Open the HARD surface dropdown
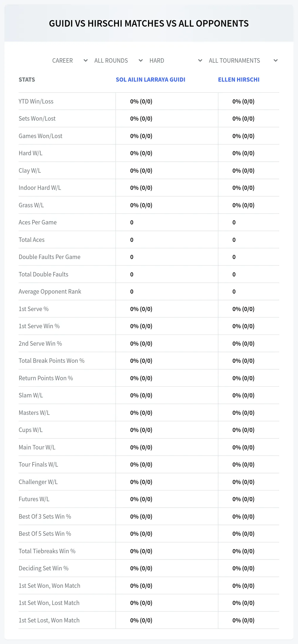Screen dimensions: 298x644 click(176, 61)
